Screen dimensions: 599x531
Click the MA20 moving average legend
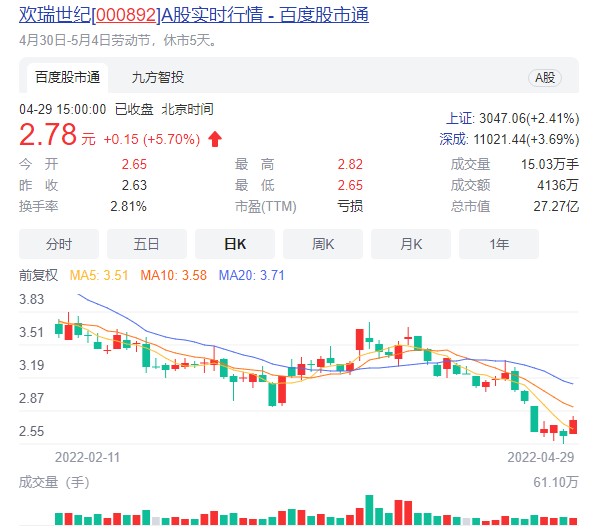(252, 275)
